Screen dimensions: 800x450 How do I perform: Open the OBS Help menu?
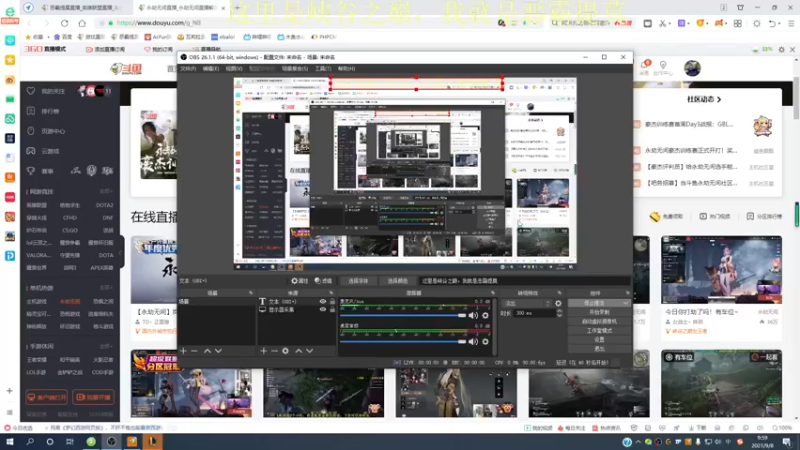point(346,68)
